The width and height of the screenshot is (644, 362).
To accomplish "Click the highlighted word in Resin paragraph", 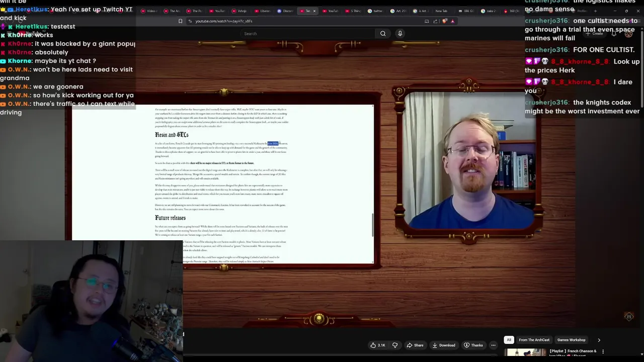I will (x=273, y=144).
